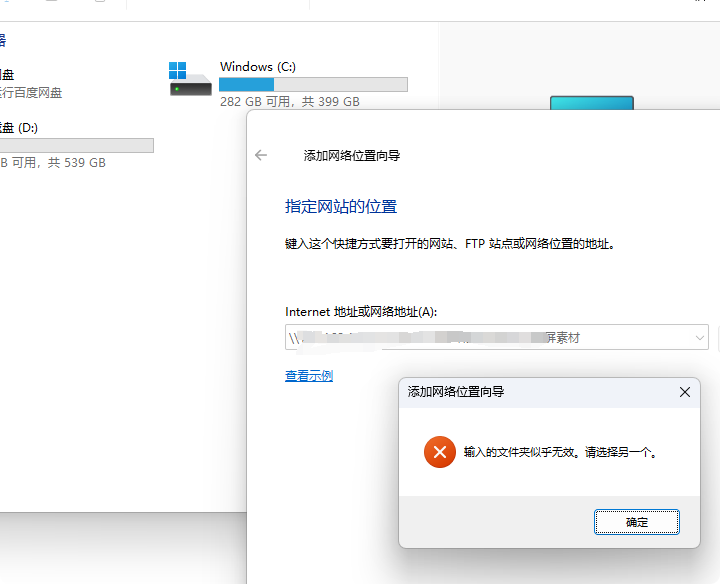Click the teal folder thumbnail in preview pane
Image resolution: width=720 pixels, height=584 pixels.
(x=591, y=103)
